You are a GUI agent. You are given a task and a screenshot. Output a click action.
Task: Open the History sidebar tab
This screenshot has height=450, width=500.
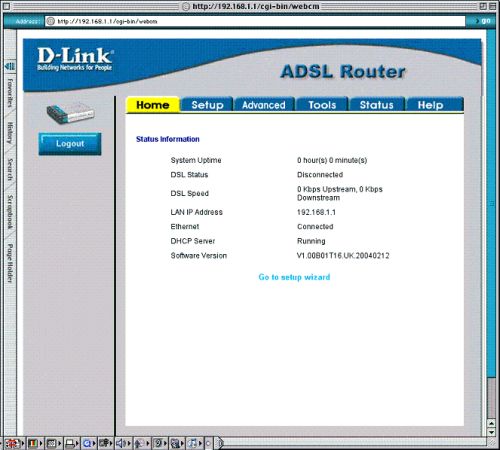[10, 133]
